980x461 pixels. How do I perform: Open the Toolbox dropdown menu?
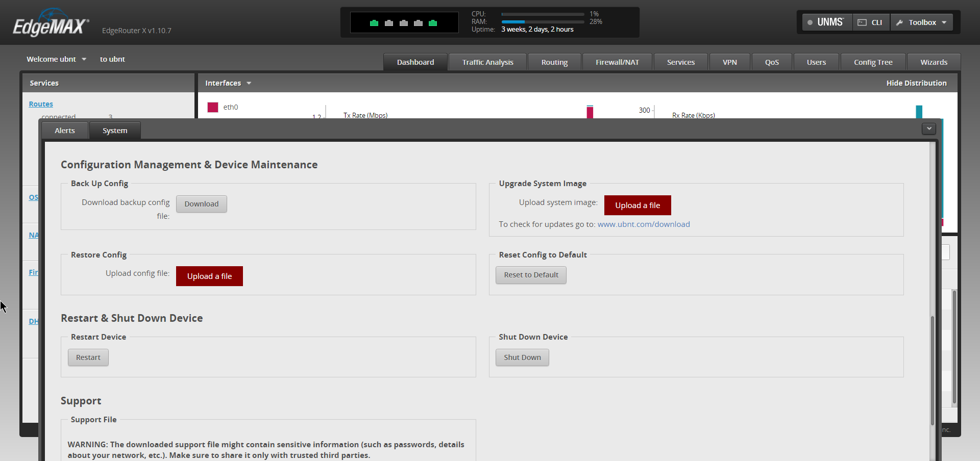point(922,22)
